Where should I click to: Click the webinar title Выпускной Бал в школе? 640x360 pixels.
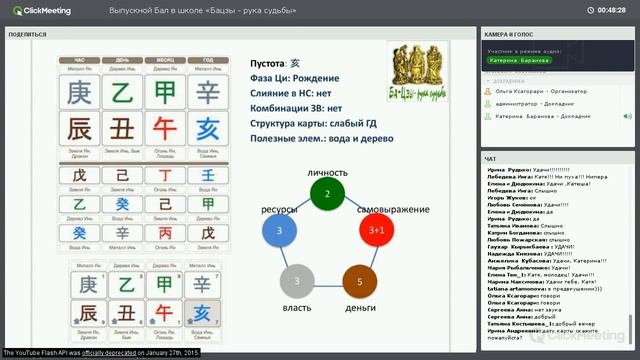click(202, 11)
